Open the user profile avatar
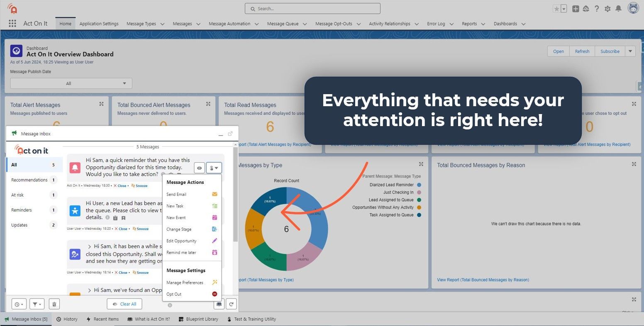Image resolution: width=644 pixels, height=326 pixels. coord(633,8)
